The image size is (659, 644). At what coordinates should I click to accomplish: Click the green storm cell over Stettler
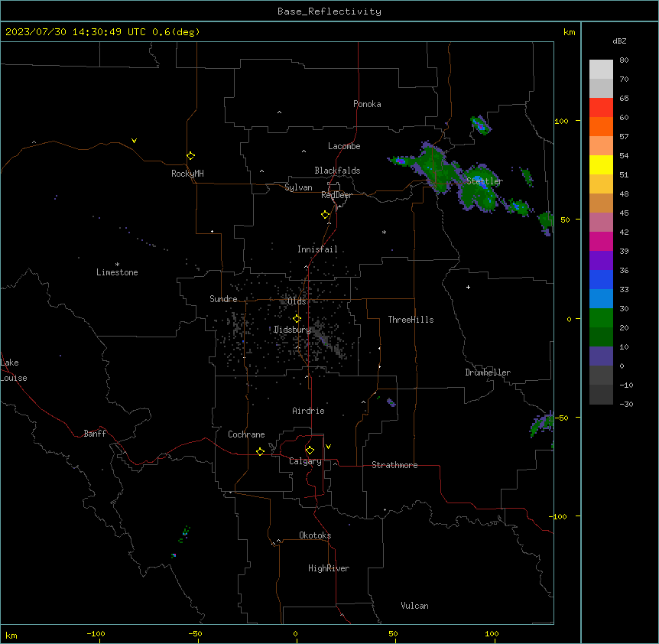pos(479,189)
